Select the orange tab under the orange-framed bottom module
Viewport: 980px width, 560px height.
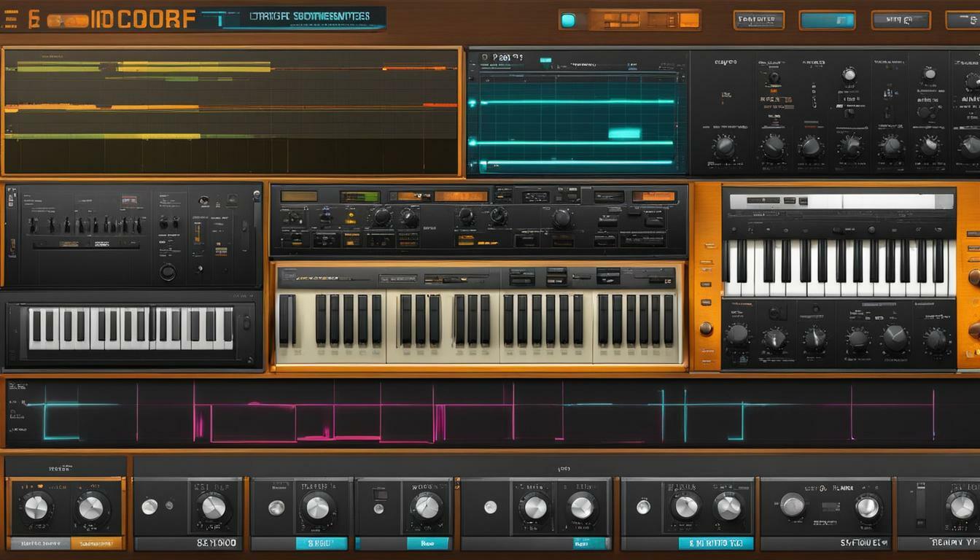point(96,543)
